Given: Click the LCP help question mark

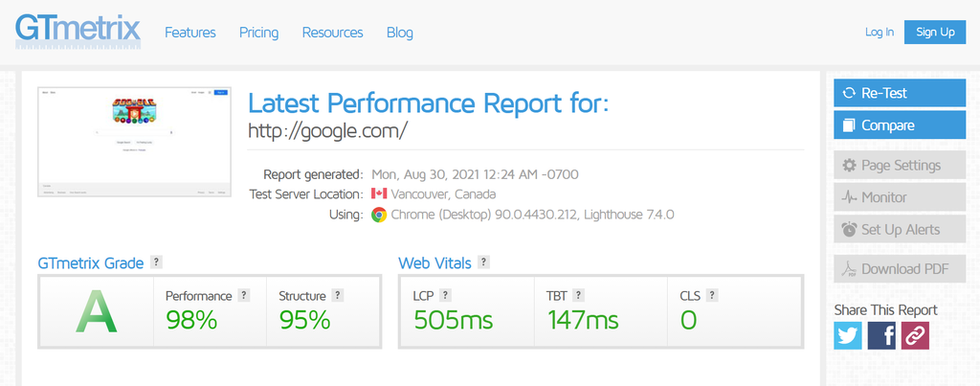Looking at the screenshot, I should (446, 296).
